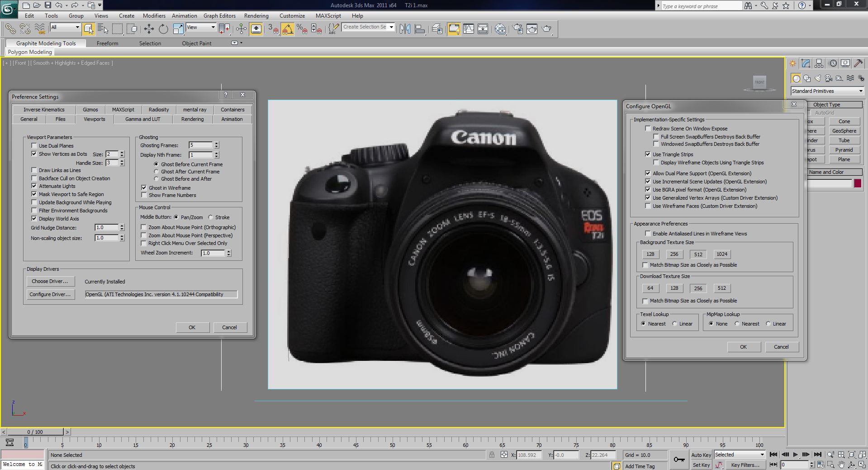
Task: Toggle Display World Axis checkbox
Action: (34, 219)
